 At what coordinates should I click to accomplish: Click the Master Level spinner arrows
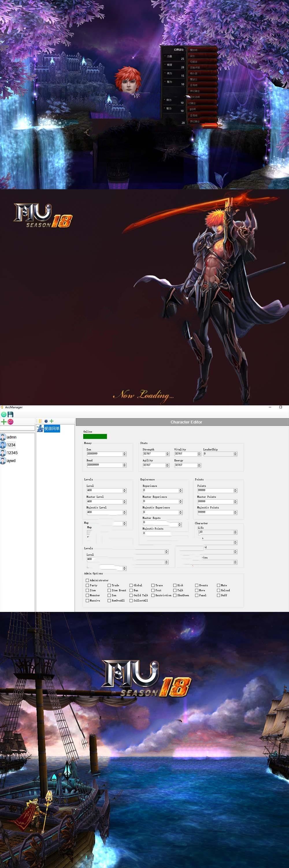(125, 502)
